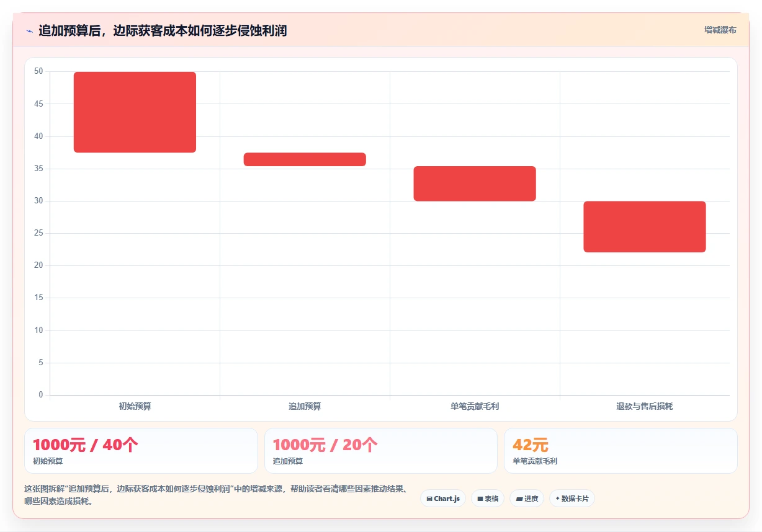Click the Chart.js tag
The height and width of the screenshot is (532, 762).
[x=443, y=499]
